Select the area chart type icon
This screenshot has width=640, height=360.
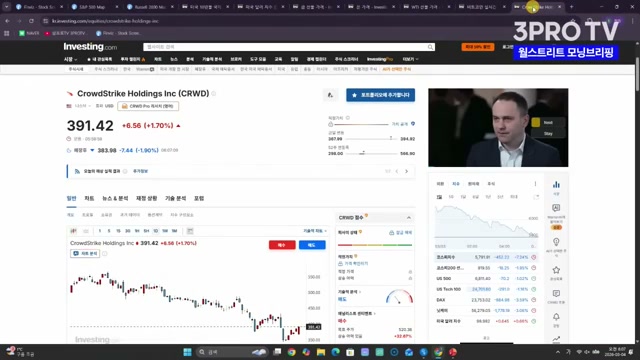tap(86, 231)
